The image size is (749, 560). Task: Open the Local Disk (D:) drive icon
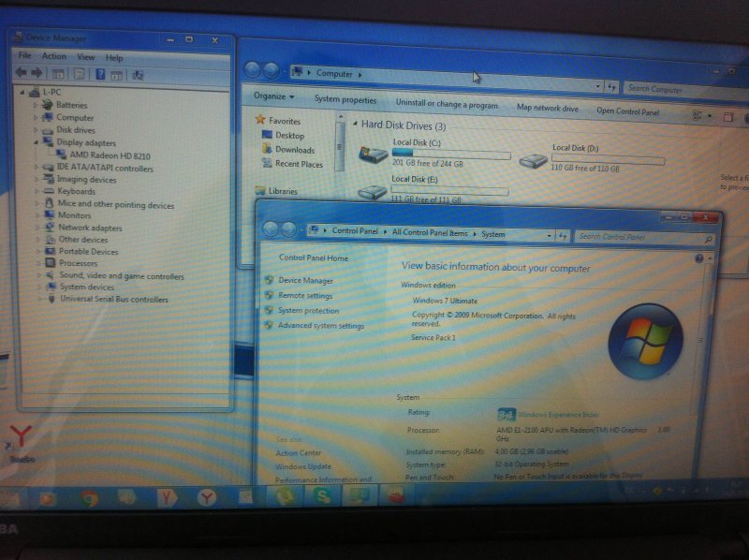click(x=533, y=160)
